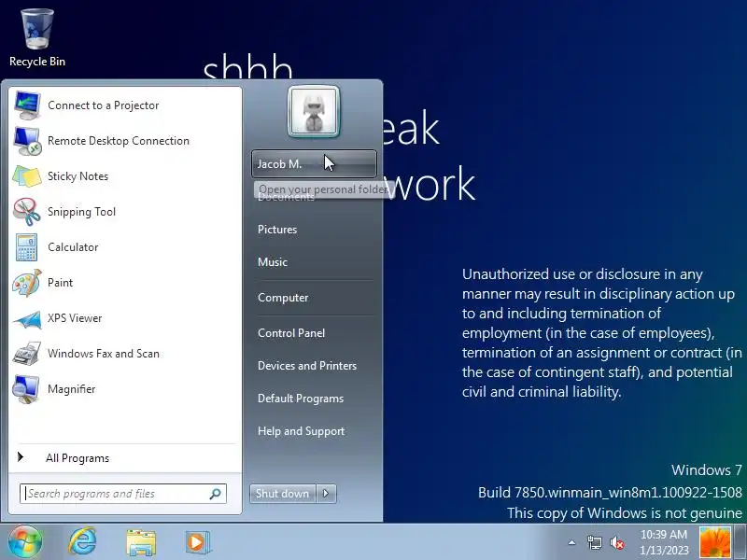Open the Shut down options arrow
The image size is (747, 560).
[x=326, y=494]
